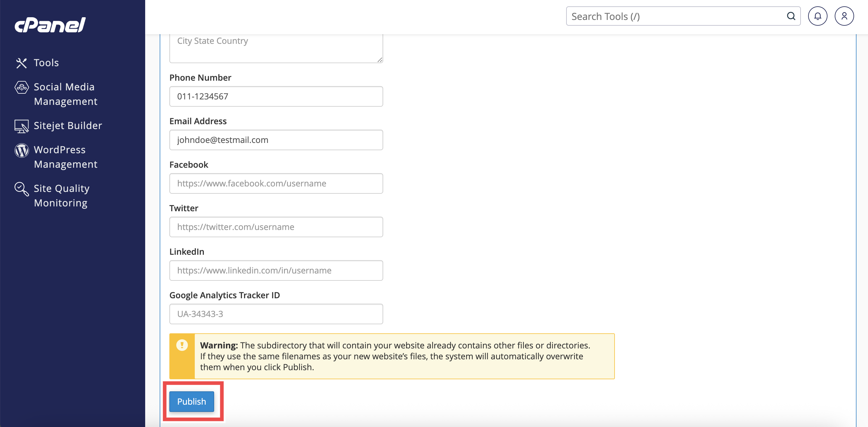868x427 pixels.
Task: Click the Phone Number input field
Action: pyautogui.click(x=276, y=96)
